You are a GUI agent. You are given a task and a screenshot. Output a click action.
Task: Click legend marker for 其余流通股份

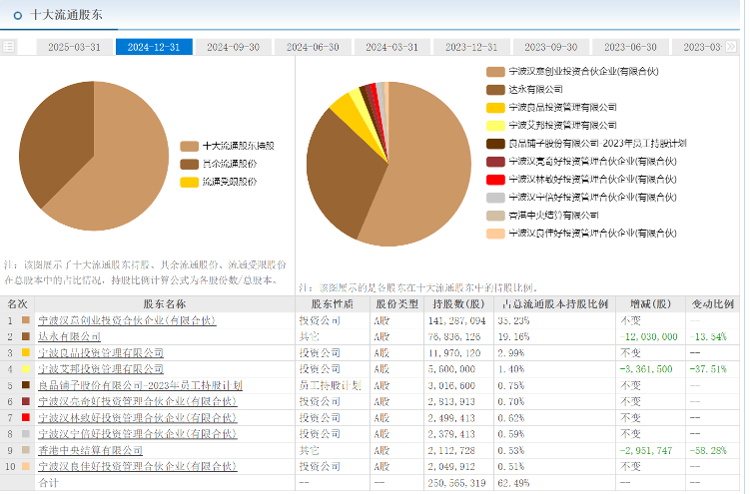coord(189,164)
